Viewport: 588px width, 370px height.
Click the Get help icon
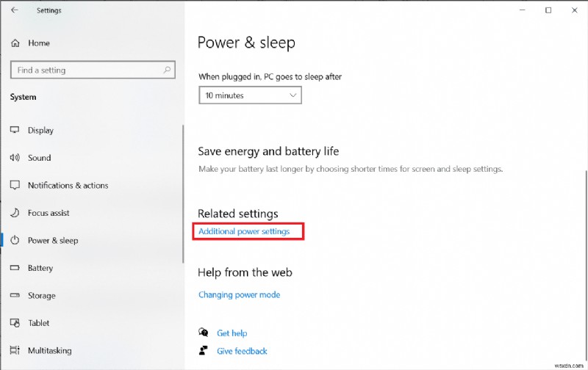203,333
